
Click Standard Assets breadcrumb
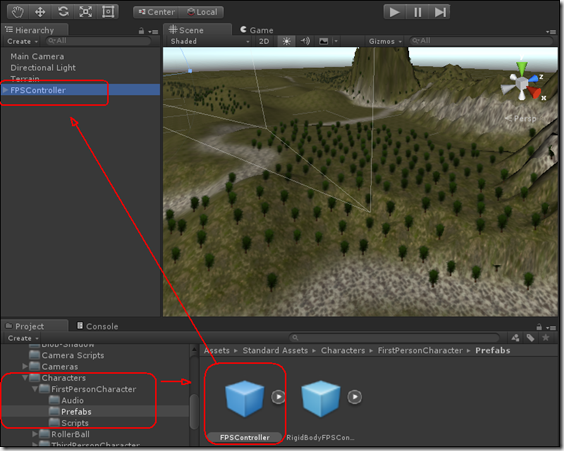click(x=275, y=351)
